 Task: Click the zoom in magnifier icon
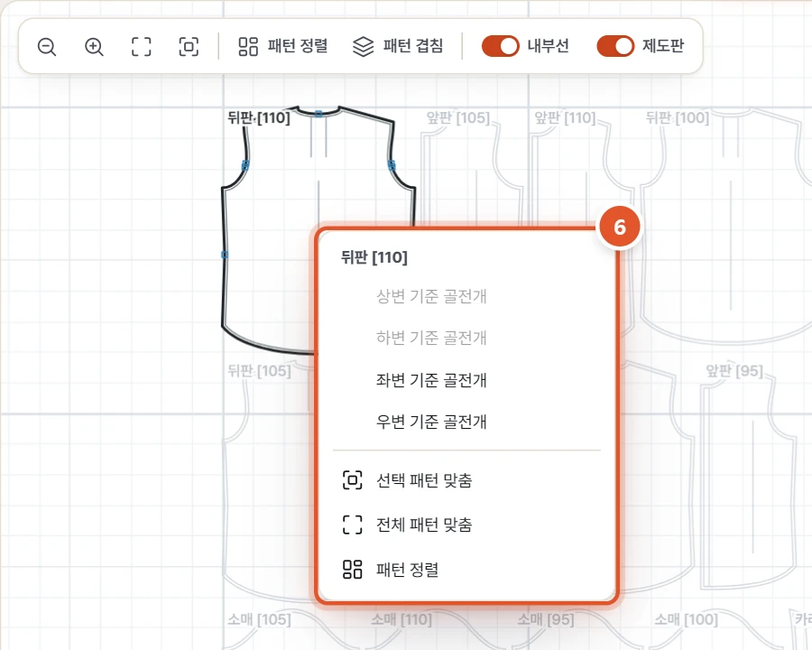tap(94, 47)
